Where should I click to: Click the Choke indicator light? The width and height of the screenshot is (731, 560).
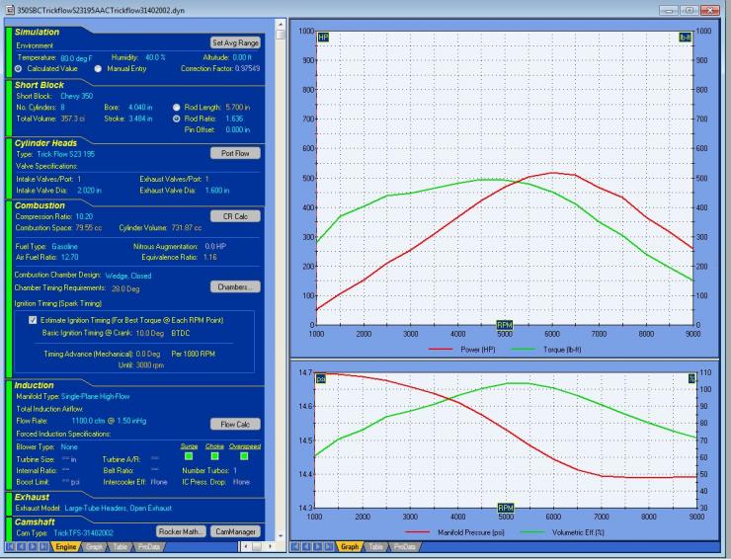point(215,456)
